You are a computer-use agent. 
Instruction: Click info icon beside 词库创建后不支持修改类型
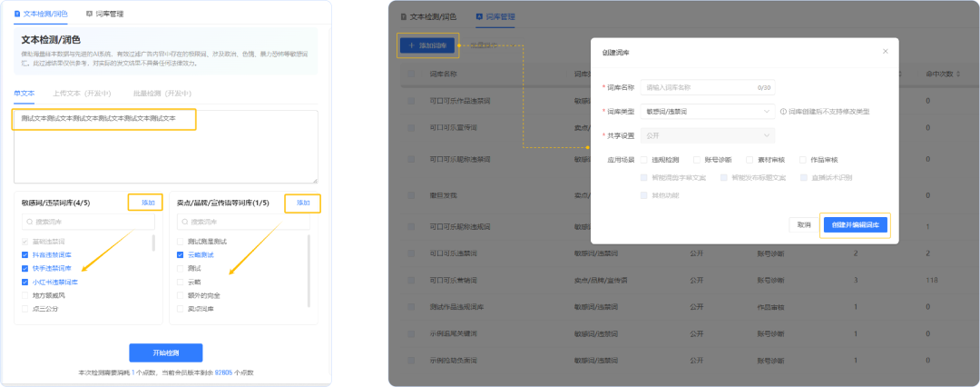click(783, 112)
